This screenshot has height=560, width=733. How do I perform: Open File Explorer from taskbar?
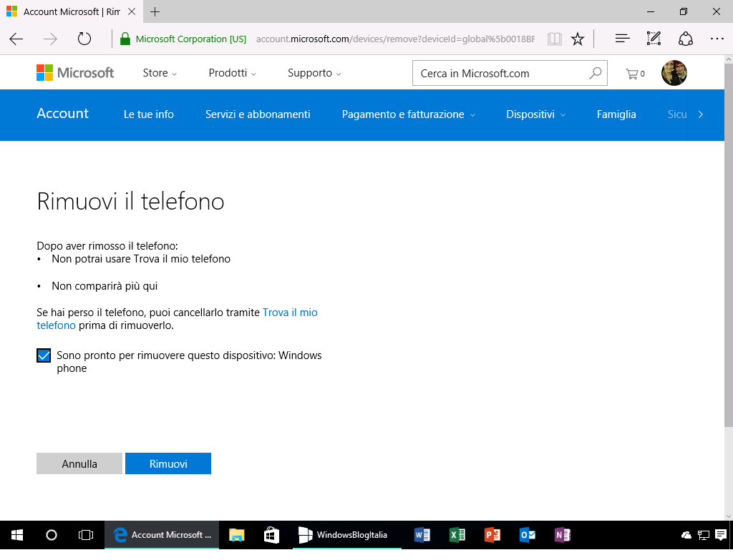pos(236,535)
